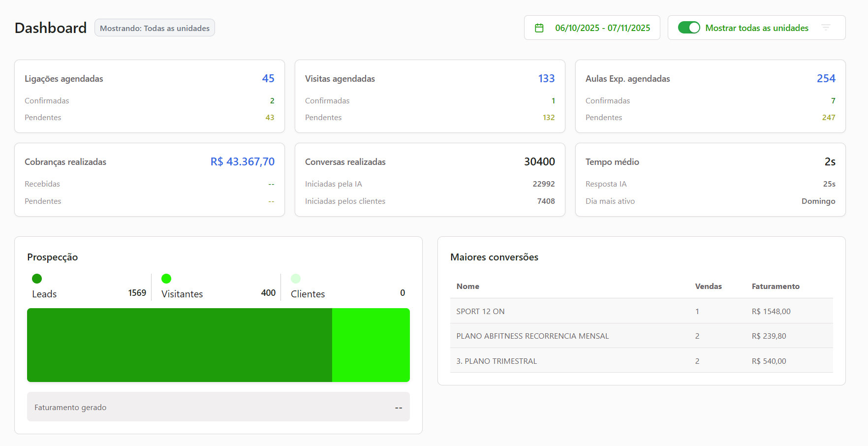Click the dark green Leads bar segment
868x446 pixels.
tap(180, 345)
